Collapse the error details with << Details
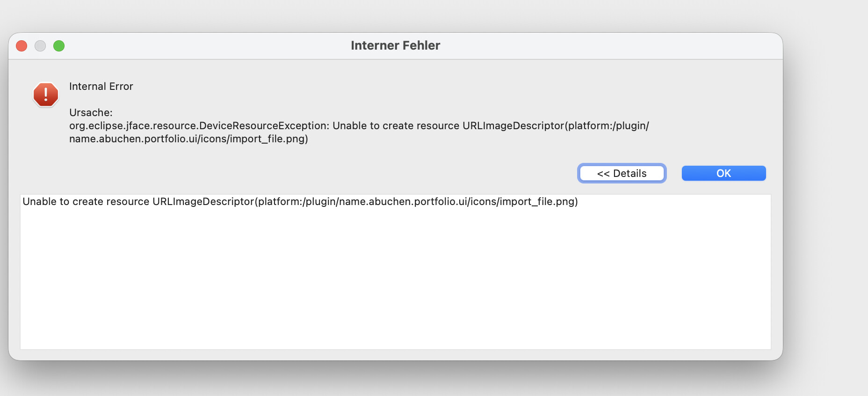 pyautogui.click(x=622, y=173)
